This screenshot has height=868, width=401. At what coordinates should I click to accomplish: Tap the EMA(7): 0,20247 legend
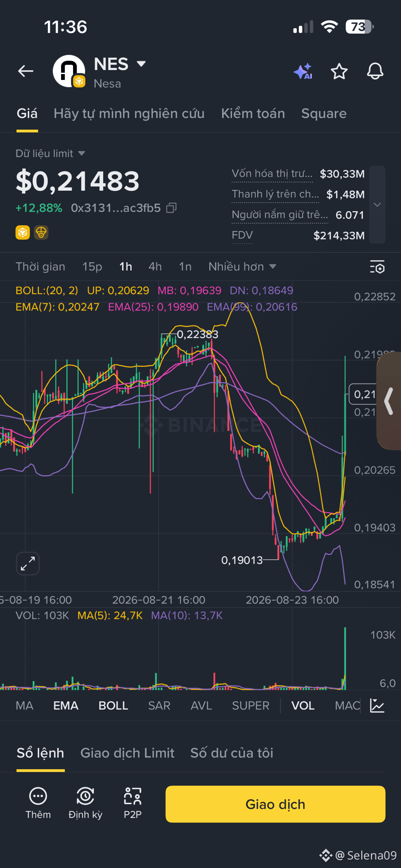point(57,307)
